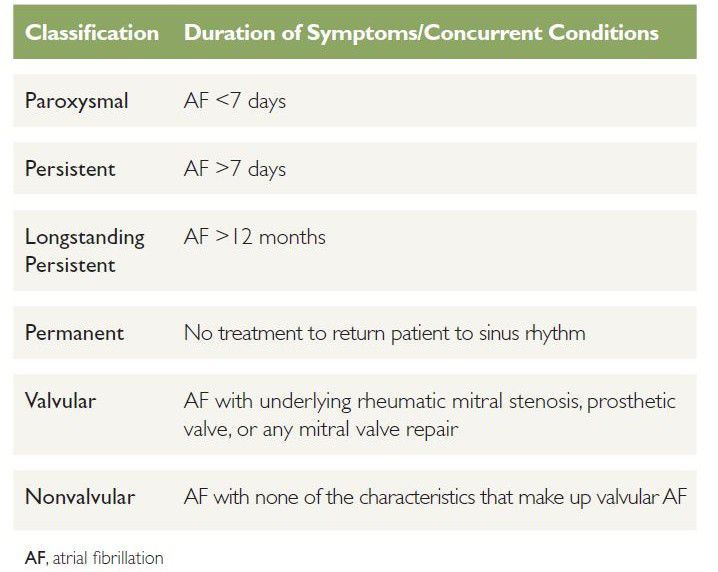Click the bold 'AF' abbreviation in the footnote
Image resolution: width=718 pixels, height=572 pixels.
(x=36, y=556)
